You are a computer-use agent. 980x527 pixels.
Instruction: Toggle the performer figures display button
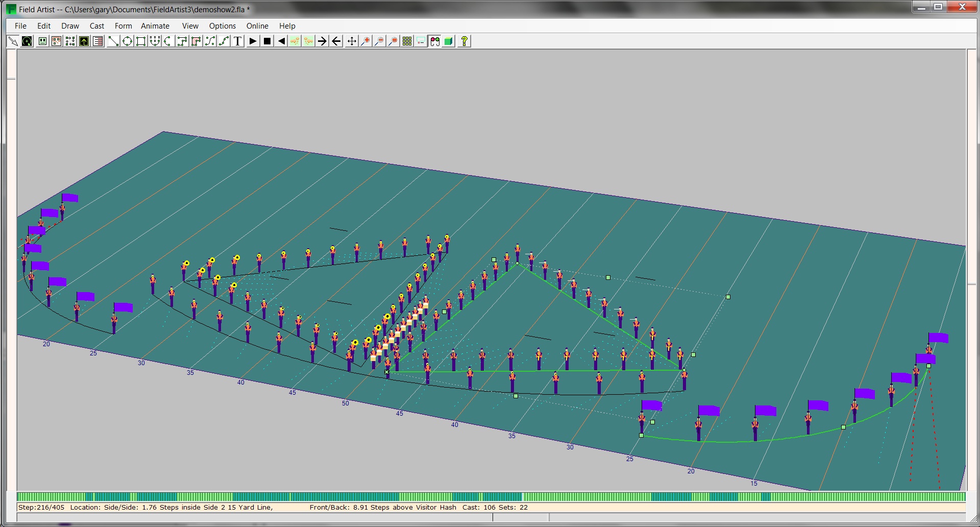(434, 41)
